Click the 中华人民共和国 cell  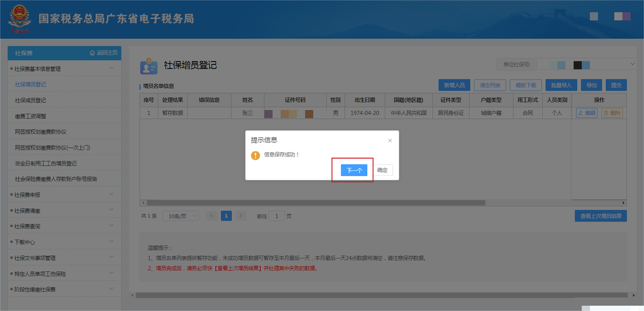pyautogui.click(x=408, y=113)
